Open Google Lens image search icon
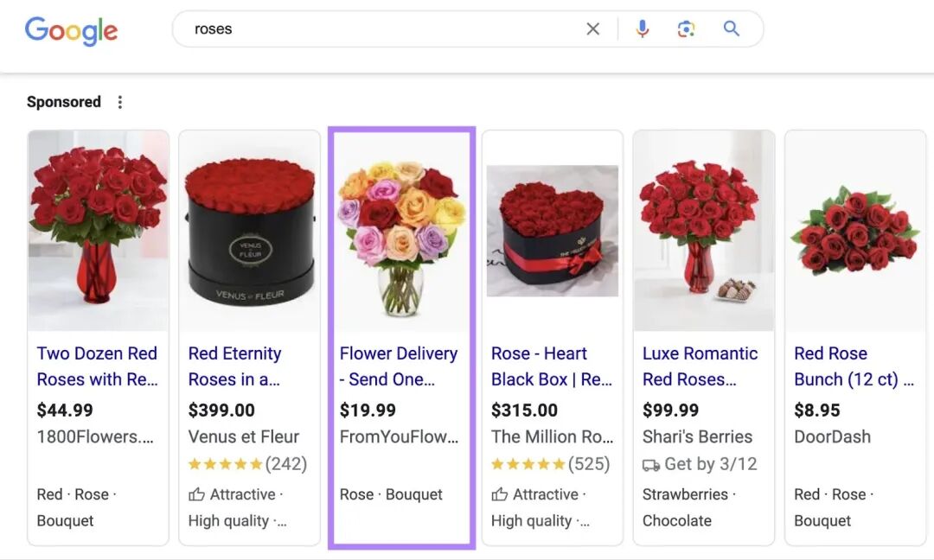Image resolution: width=934 pixels, height=560 pixels. [686, 29]
